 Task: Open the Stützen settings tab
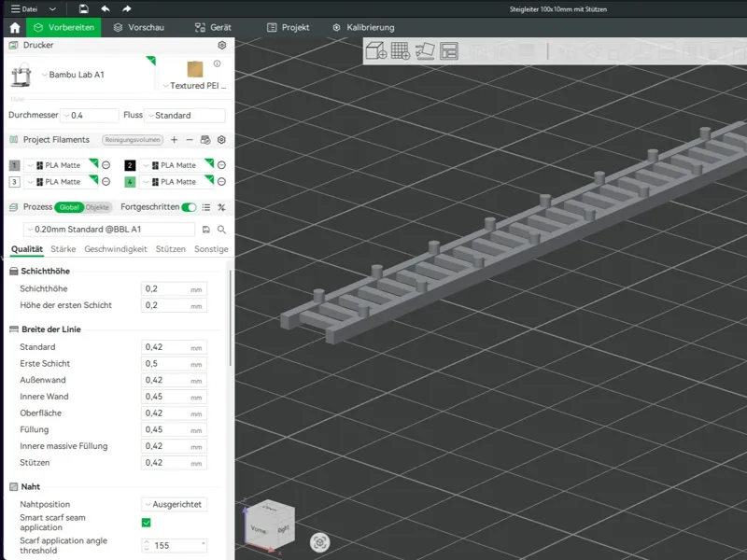coord(171,249)
